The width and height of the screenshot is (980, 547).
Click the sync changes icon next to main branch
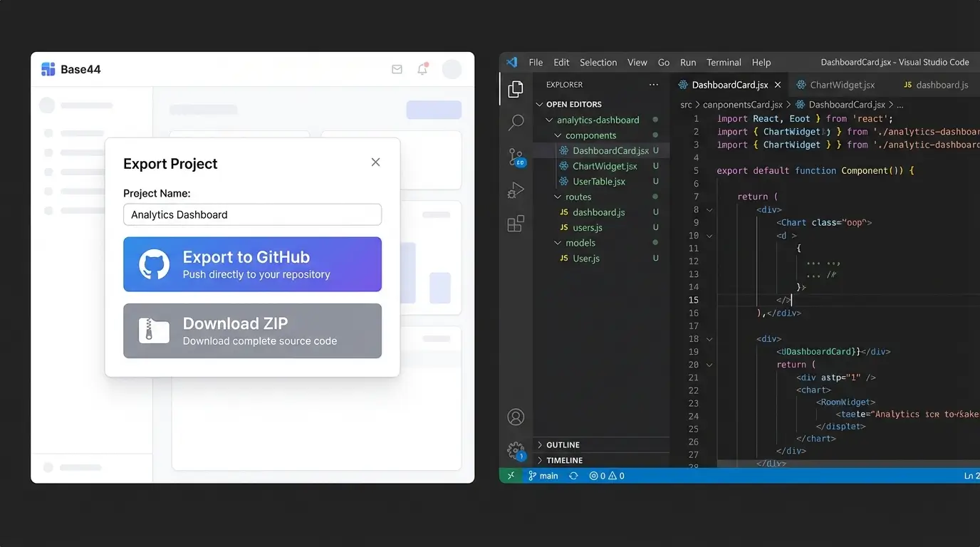[x=573, y=475]
